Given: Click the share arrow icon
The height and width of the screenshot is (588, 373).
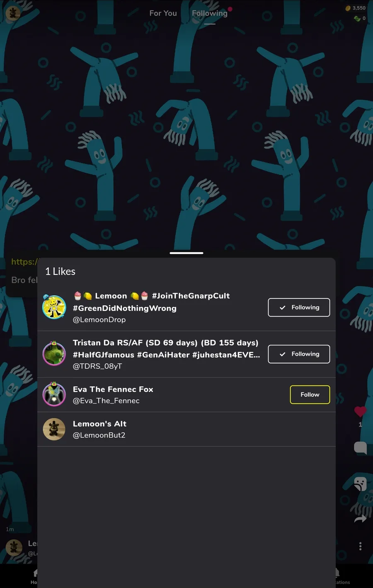Looking at the screenshot, I should (x=360, y=518).
